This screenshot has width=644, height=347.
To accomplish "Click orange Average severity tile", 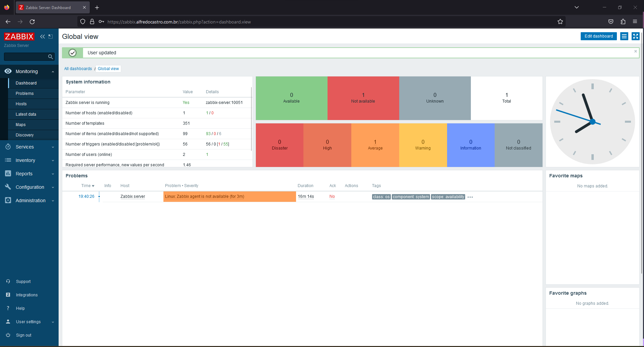I will coord(375,145).
